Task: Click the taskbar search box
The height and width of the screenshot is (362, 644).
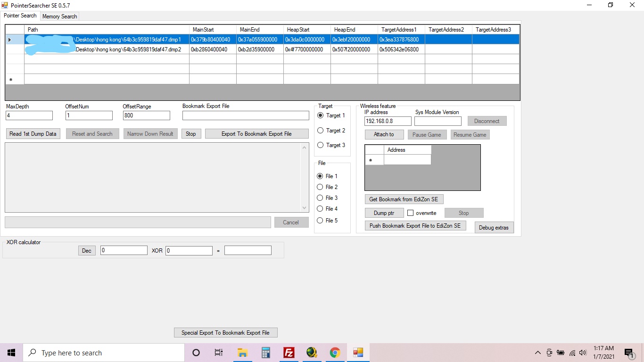Action: pyautogui.click(x=104, y=353)
